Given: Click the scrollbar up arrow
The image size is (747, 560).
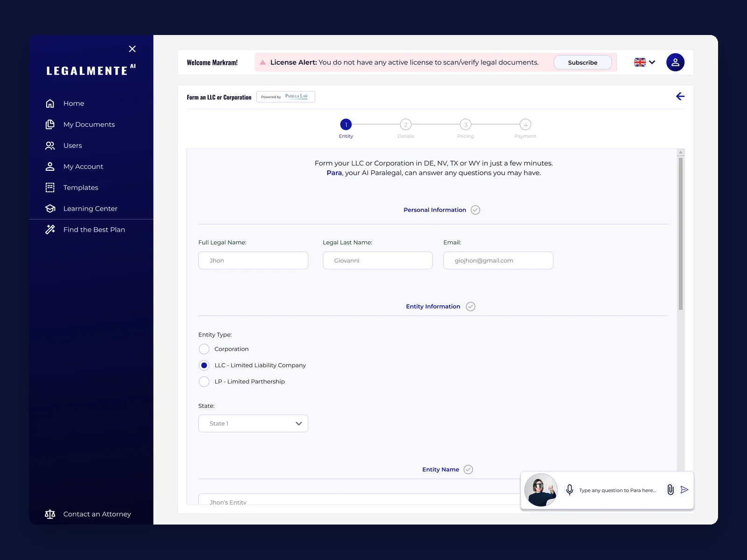Looking at the screenshot, I should pyautogui.click(x=681, y=152).
